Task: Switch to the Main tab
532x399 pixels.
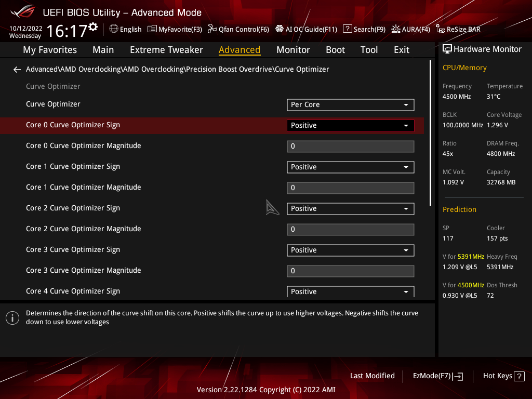Action: pyautogui.click(x=103, y=50)
